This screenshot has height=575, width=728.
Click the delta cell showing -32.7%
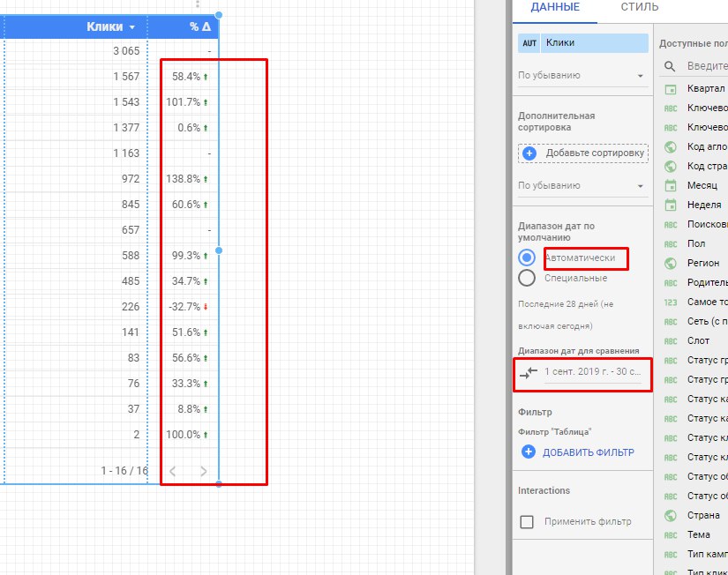tap(184, 307)
